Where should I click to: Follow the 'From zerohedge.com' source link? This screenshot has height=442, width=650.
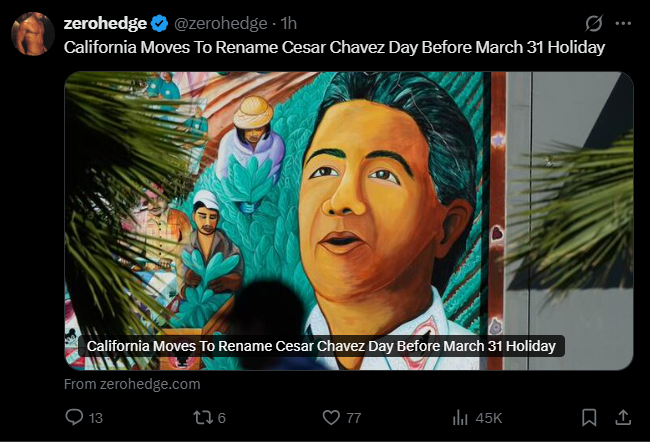(132, 384)
